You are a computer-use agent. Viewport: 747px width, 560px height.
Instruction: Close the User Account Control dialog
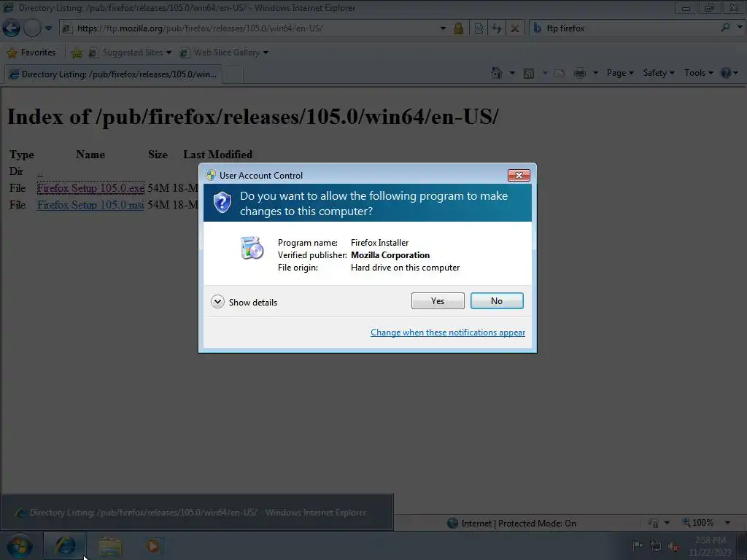click(x=519, y=175)
